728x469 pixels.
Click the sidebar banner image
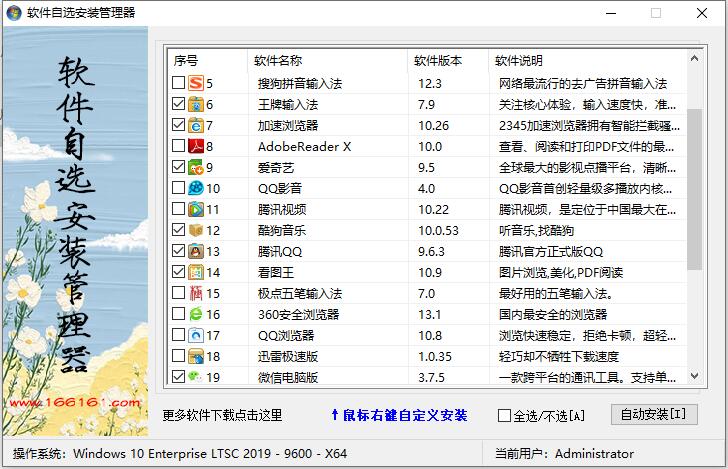[76, 231]
